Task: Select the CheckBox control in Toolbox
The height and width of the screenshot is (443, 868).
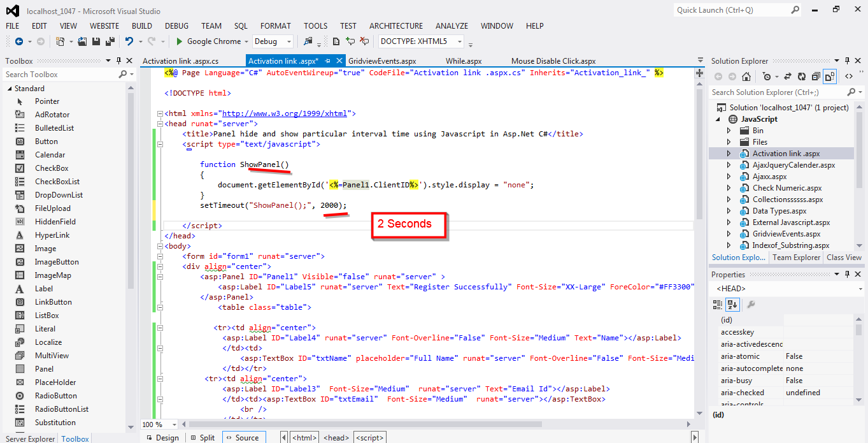Action: (52, 168)
